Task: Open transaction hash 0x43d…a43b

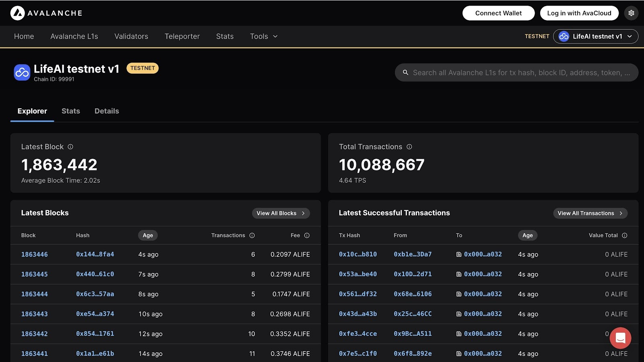Action: coord(358,314)
